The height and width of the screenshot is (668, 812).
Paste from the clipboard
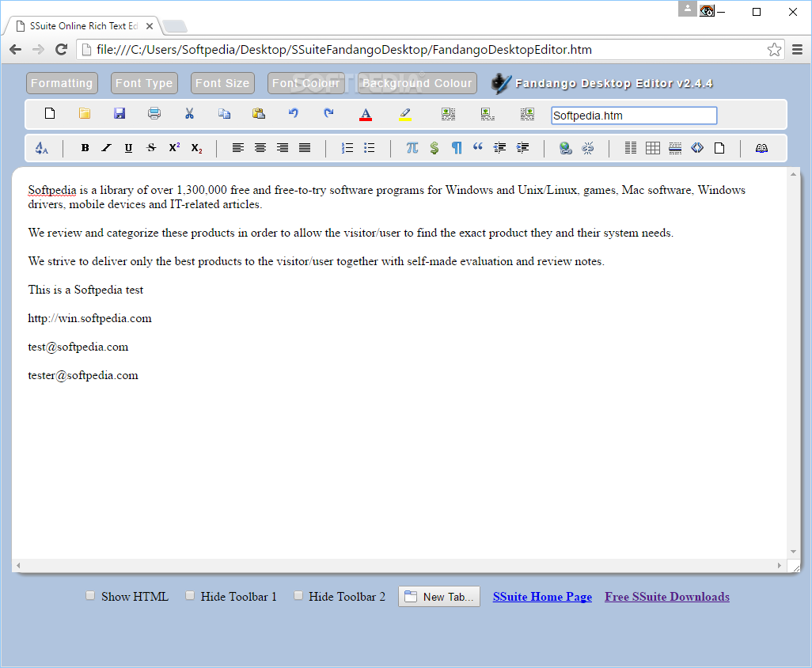[259, 113]
